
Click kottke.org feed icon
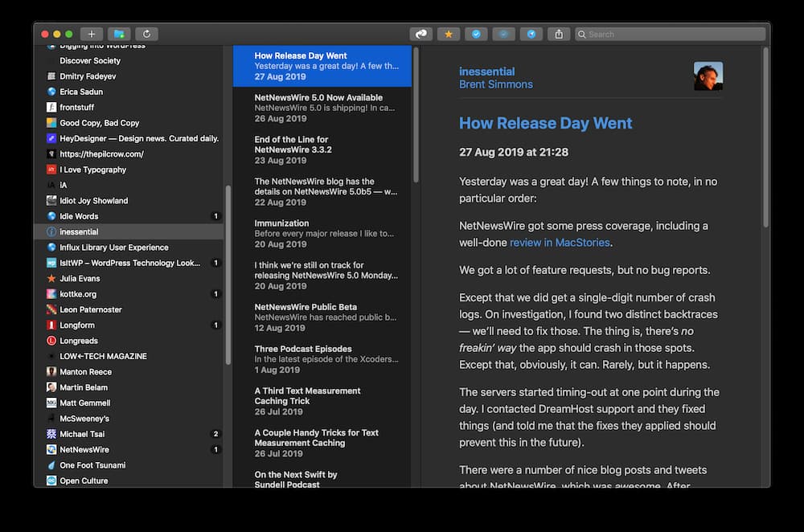(51, 293)
